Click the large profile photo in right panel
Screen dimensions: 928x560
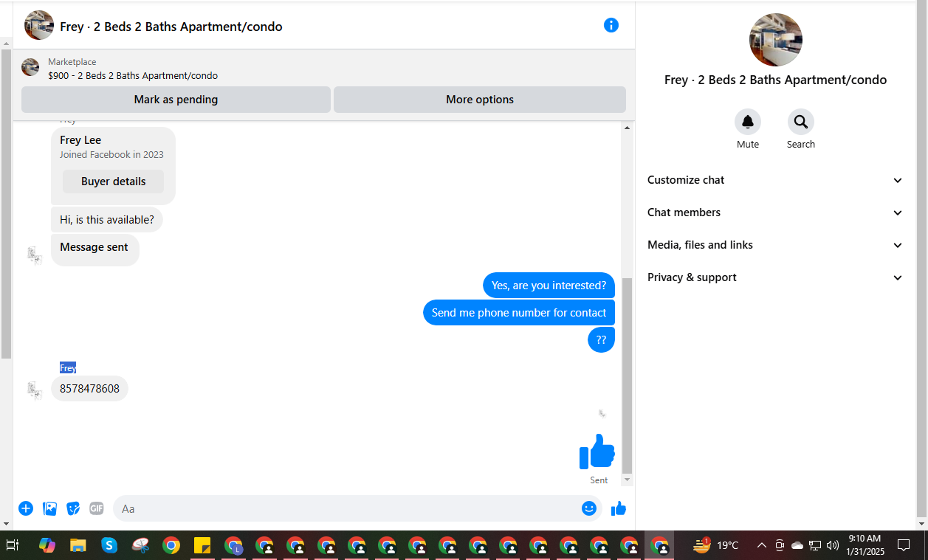pos(776,40)
